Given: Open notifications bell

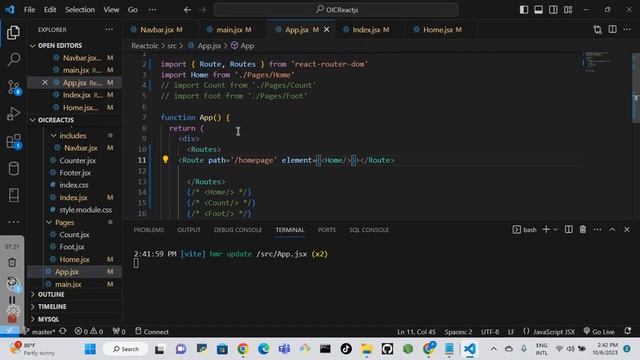Looking at the screenshot, I should pos(628,331).
